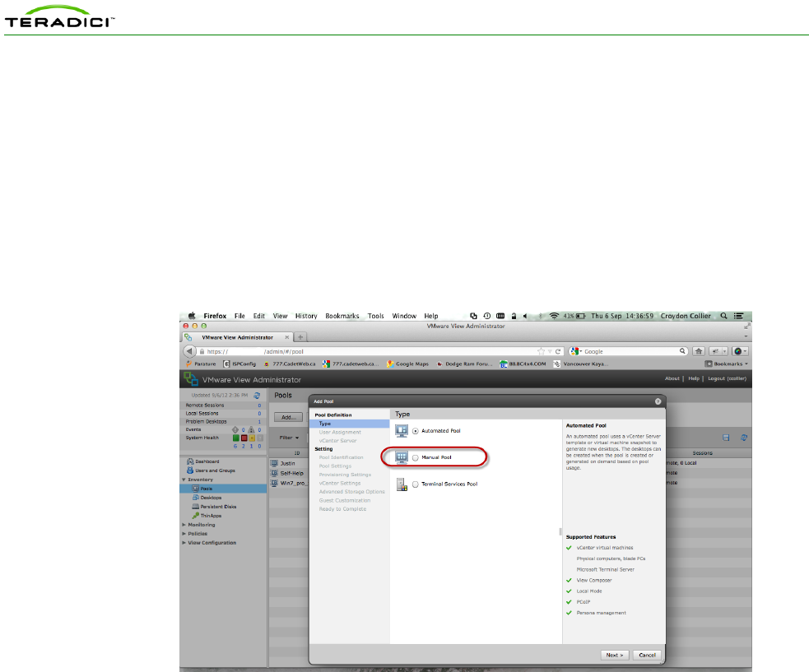This screenshot has height=672, width=809.
Task: Click the browser back button
Action: coord(189,351)
